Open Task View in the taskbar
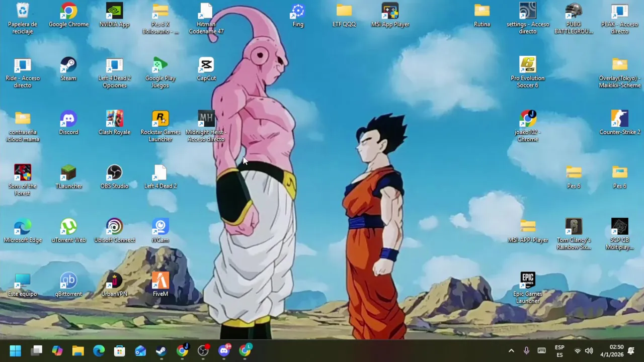 click(x=37, y=350)
